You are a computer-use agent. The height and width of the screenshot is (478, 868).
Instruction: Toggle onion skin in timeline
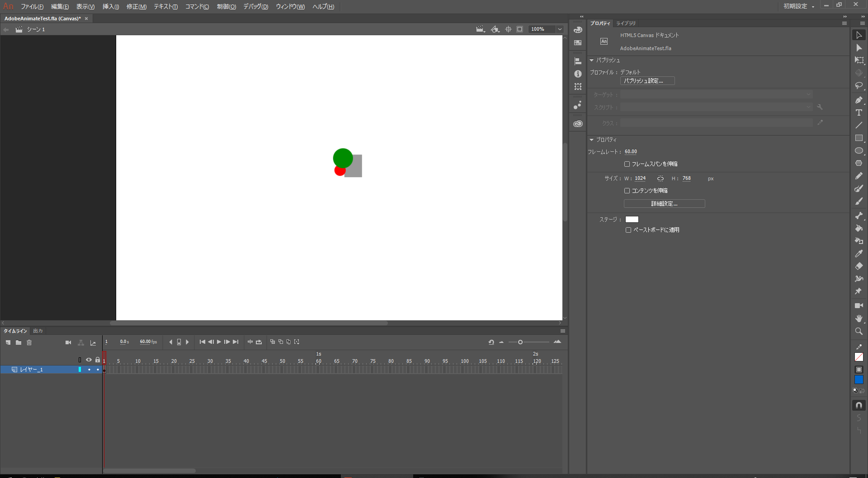point(273,342)
